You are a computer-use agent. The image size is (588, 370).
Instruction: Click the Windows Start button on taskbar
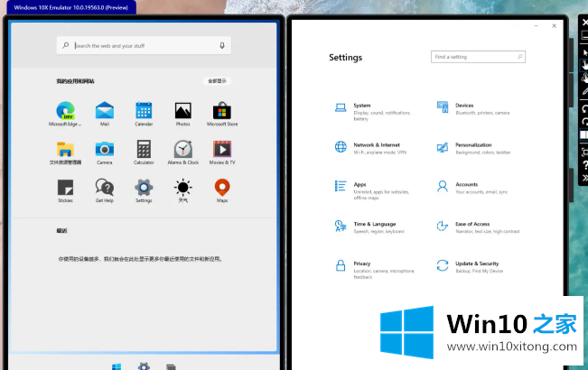(x=117, y=366)
